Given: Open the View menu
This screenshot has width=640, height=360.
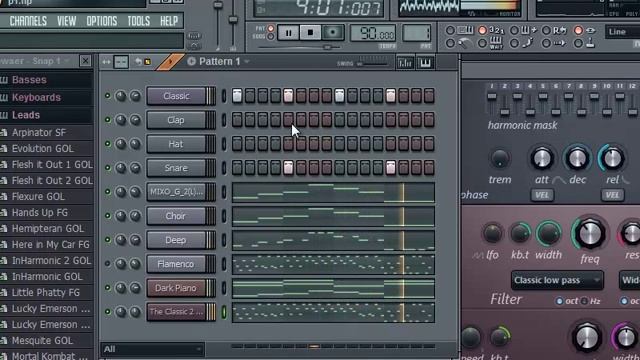Looking at the screenshot, I should pos(67,21).
